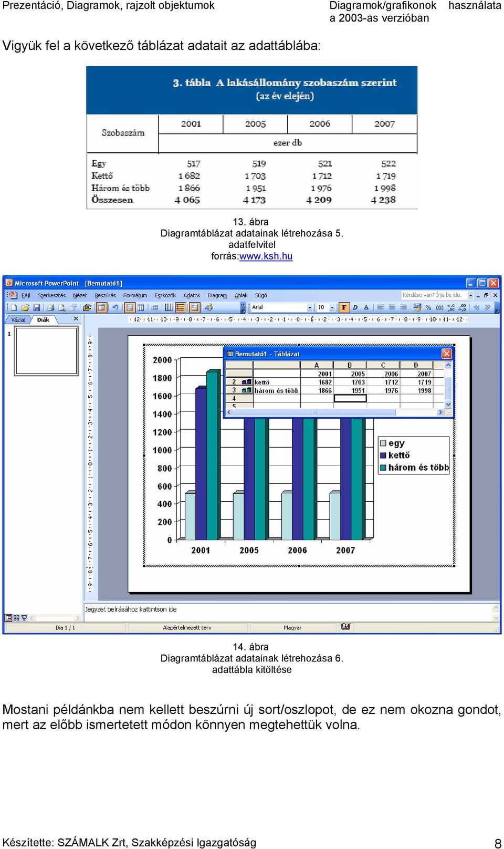Open the Súgó help menu

tap(261, 295)
